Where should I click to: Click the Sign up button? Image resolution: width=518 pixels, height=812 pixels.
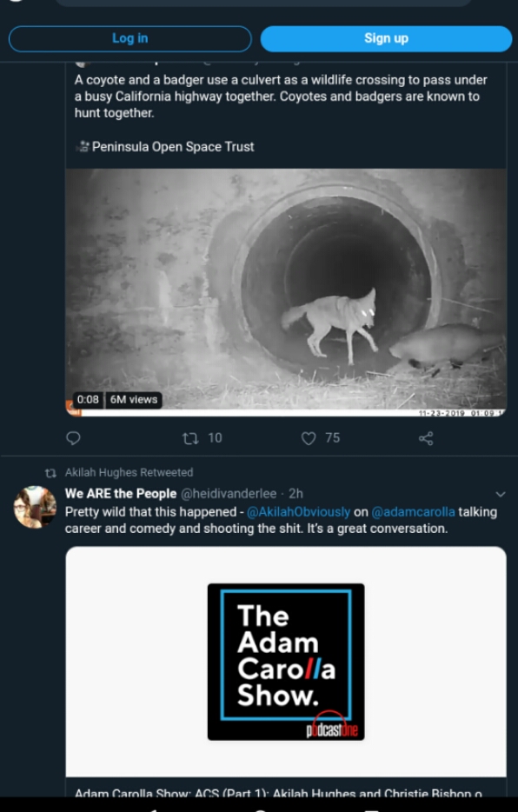(x=386, y=39)
